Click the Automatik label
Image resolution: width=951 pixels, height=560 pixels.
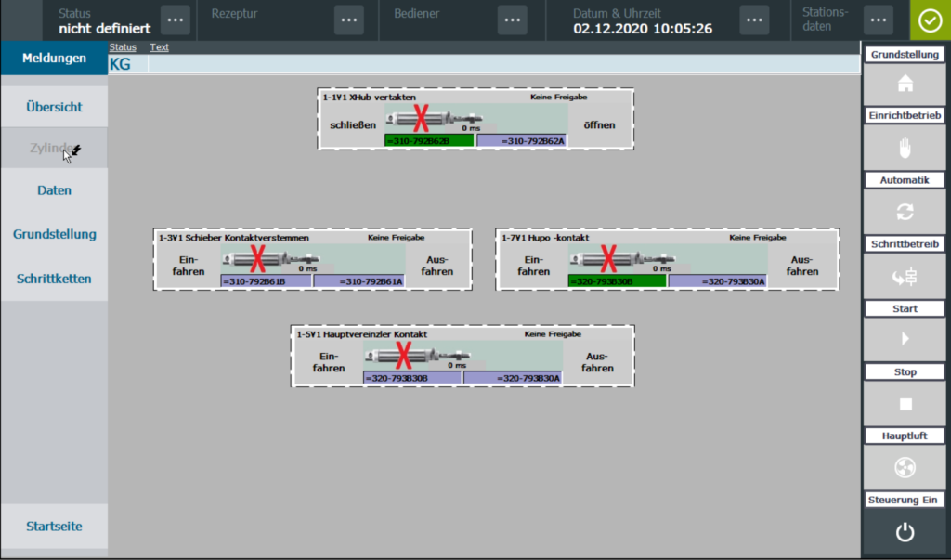click(x=905, y=179)
